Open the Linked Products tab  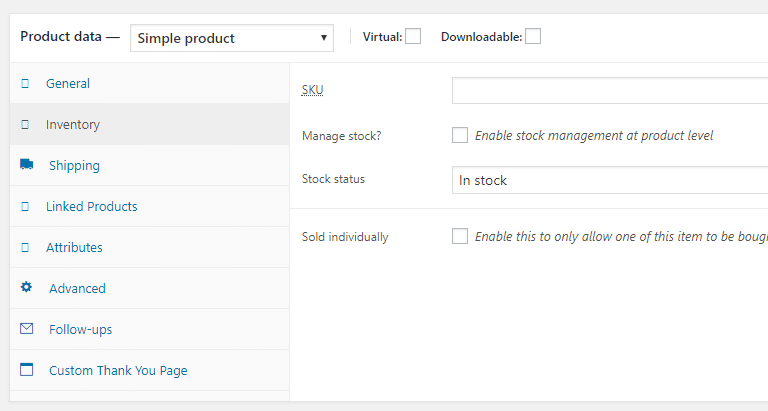click(x=91, y=207)
